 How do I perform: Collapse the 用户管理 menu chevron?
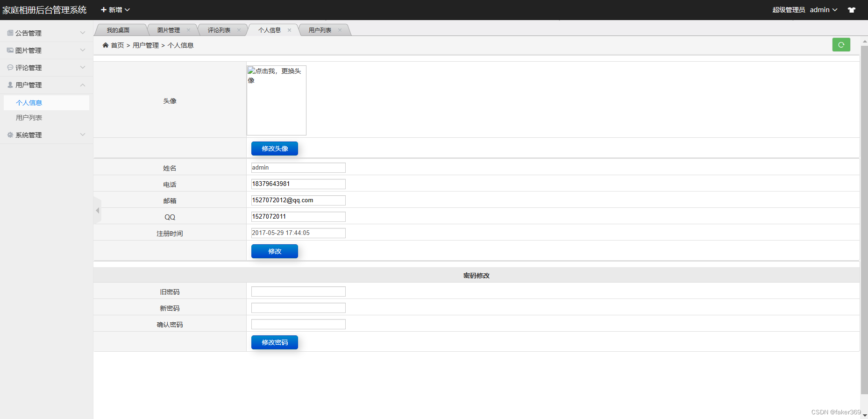pyautogui.click(x=83, y=85)
